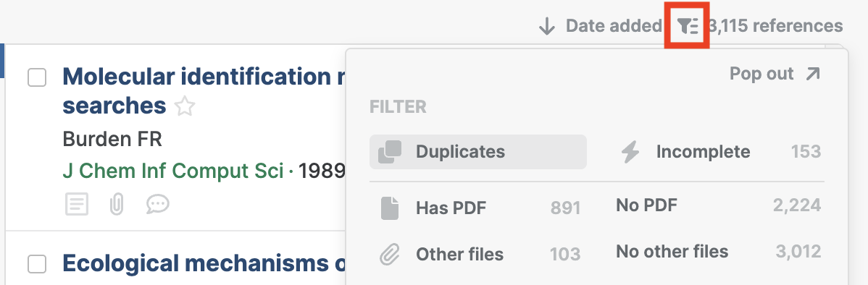Filter references with No PDF

(719, 206)
